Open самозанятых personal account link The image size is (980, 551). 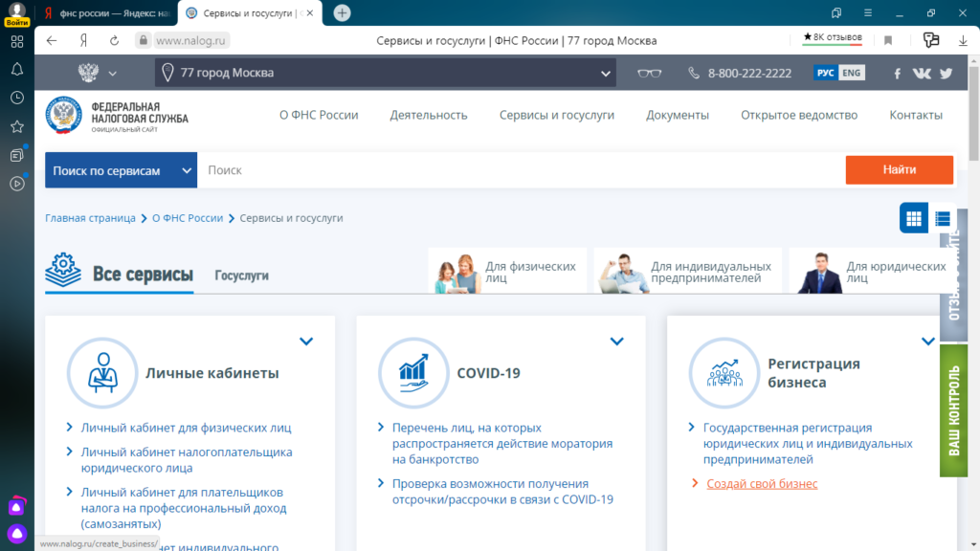pos(184,508)
